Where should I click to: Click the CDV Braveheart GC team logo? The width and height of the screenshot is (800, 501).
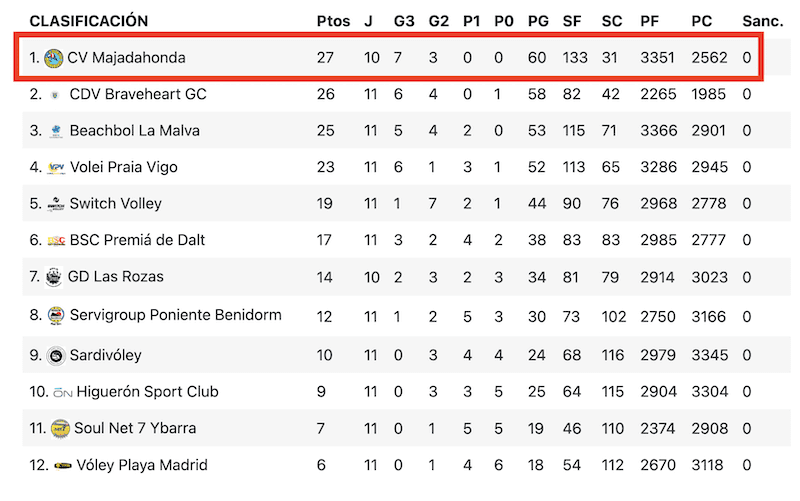55,95
